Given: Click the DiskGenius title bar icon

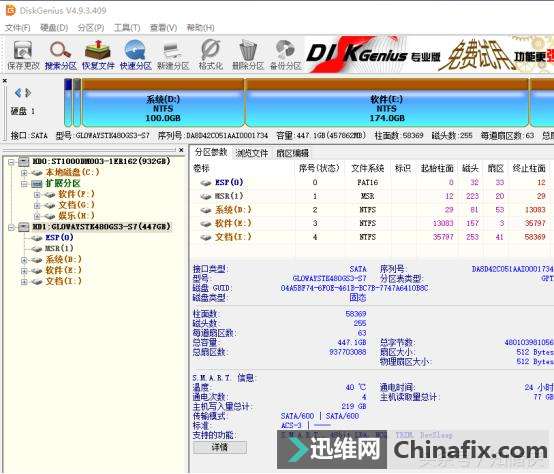Looking at the screenshot, I should click(x=11, y=10).
